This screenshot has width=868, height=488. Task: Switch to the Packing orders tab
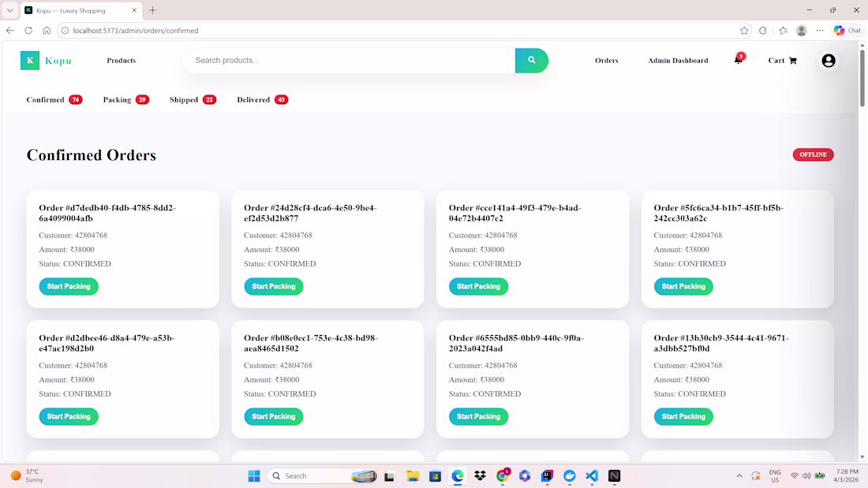(x=126, y=99)
